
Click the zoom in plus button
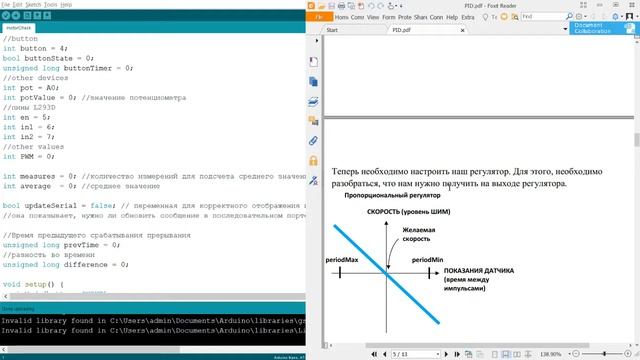click(x=628, y=354)
